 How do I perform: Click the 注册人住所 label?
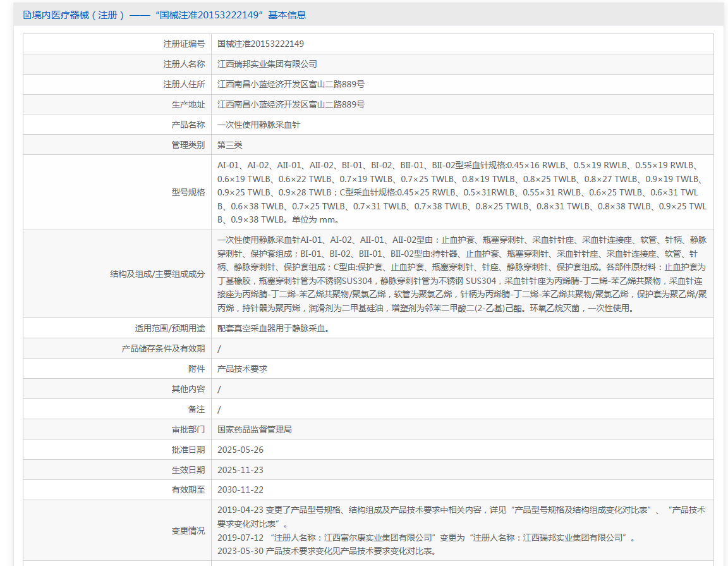coord(184,84)
